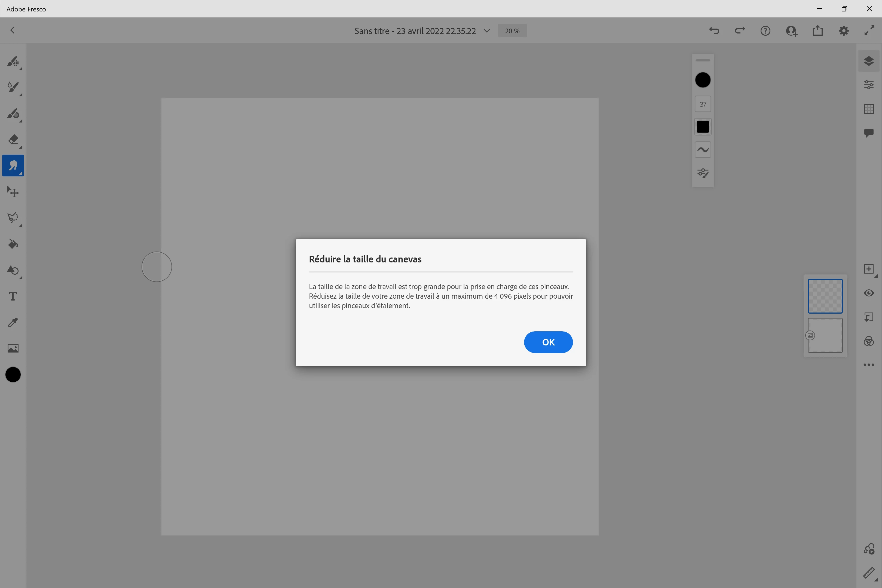Select the eyedropper tool
Viewport: 882px width, 588px height.
13,323
